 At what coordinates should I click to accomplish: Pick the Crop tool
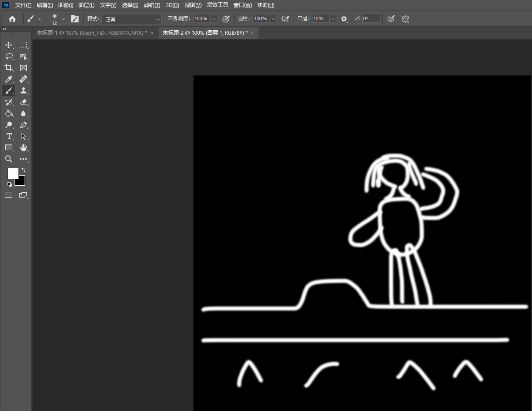pyautogui.click(x=9, y=68)
